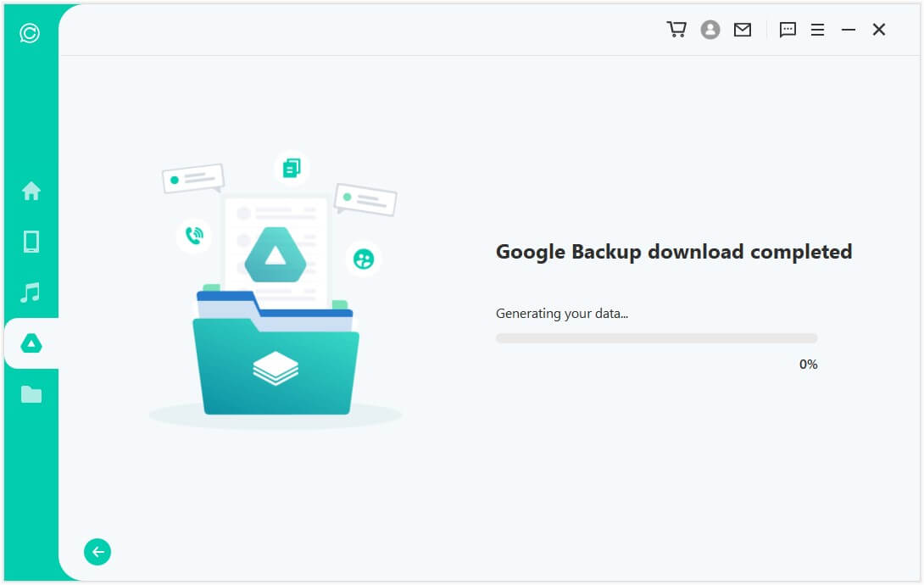Image resolution: width=924 pixels, height=585 pixels.
Task: Go to the Home section
Action: 31,191
